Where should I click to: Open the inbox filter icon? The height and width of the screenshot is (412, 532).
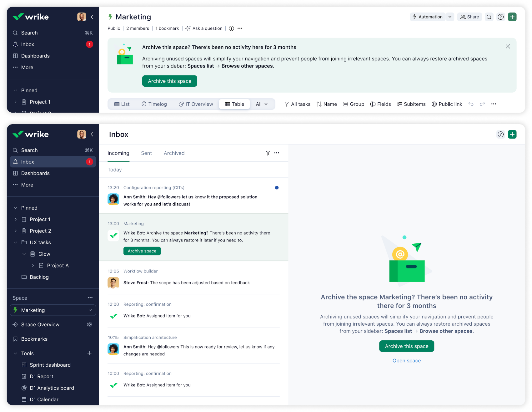(268, 153)
